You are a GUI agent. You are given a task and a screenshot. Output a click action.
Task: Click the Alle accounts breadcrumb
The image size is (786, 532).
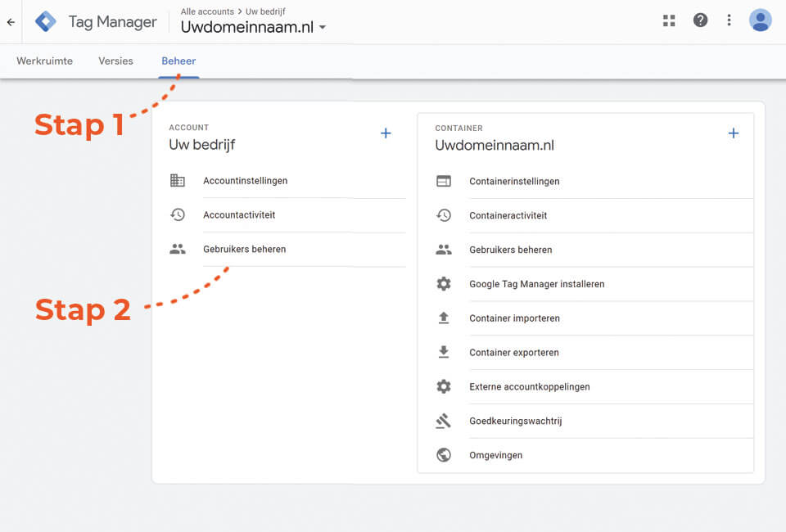[207, 11]
